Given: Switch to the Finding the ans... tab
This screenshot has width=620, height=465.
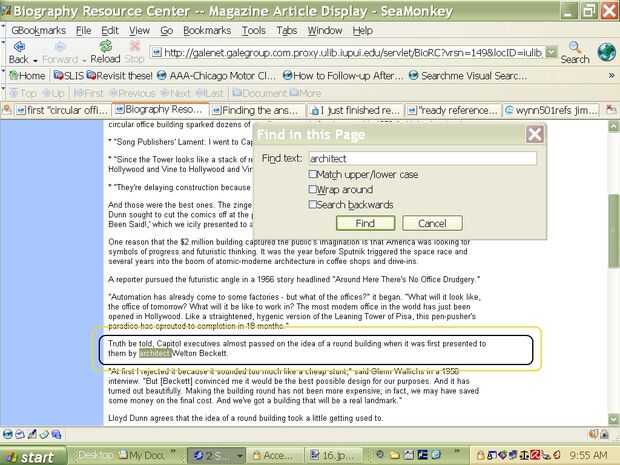Looking at the screenshot, I should (x=257, y=110).
